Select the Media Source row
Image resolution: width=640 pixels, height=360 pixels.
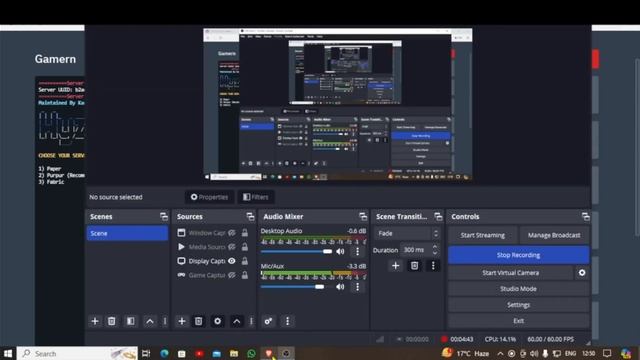(x=213, y=247)
